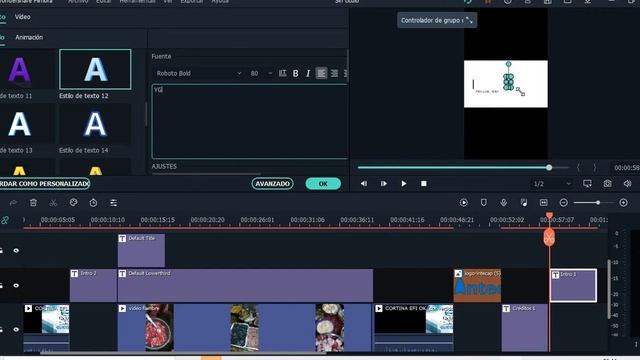Screen dimensions: 640x360
Task: Start voiceover recording with the microphone icon
Action: click(x=504, y=202)
